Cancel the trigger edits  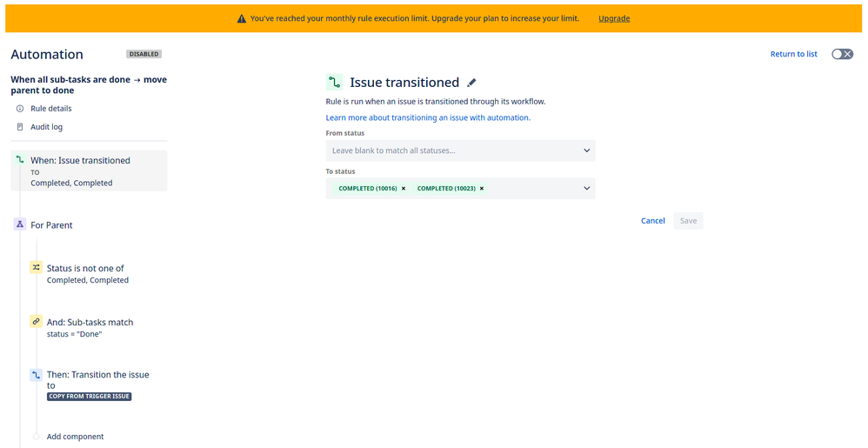(x=652, y=220)
